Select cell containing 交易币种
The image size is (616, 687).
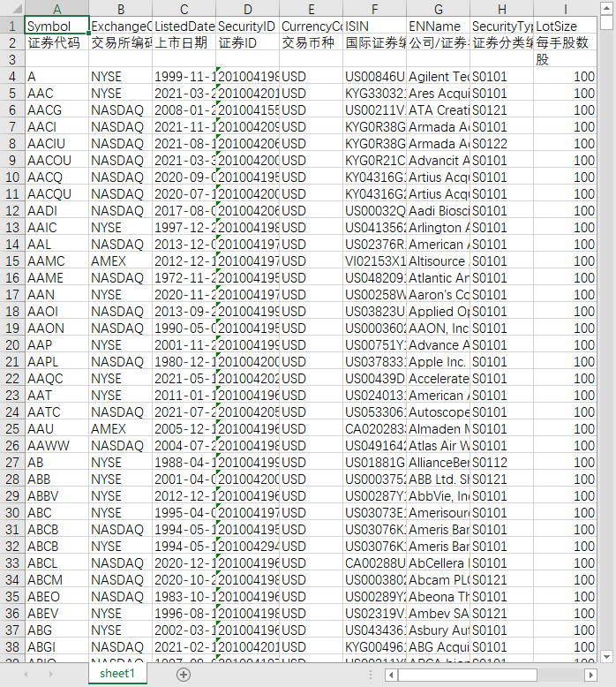tap(311, 42)
